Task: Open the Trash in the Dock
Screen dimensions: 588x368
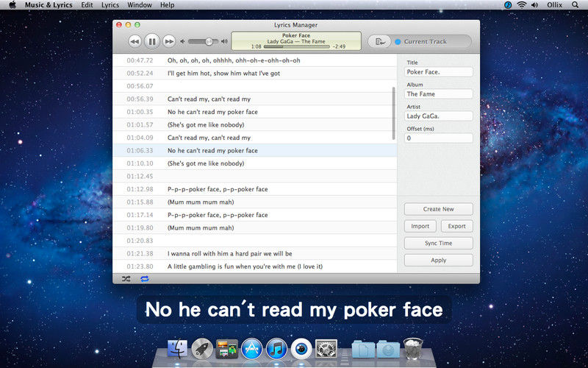Action: click(413, 349)
